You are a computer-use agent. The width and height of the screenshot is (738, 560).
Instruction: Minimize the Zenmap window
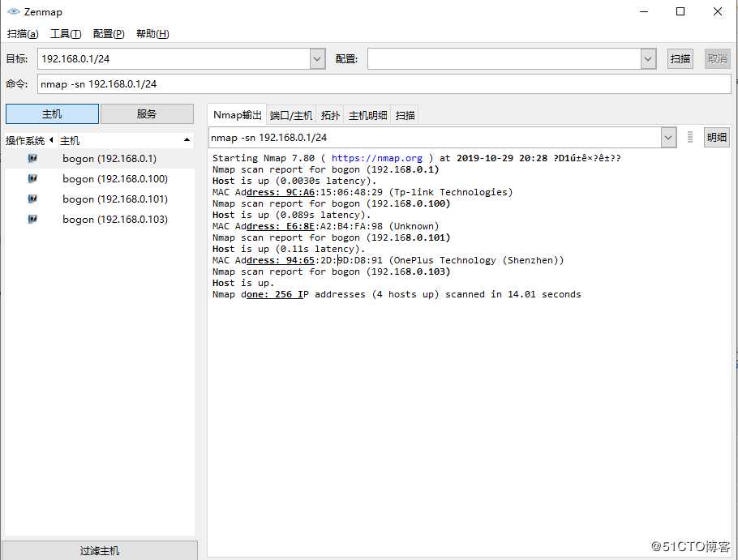[x=644, y=12]
